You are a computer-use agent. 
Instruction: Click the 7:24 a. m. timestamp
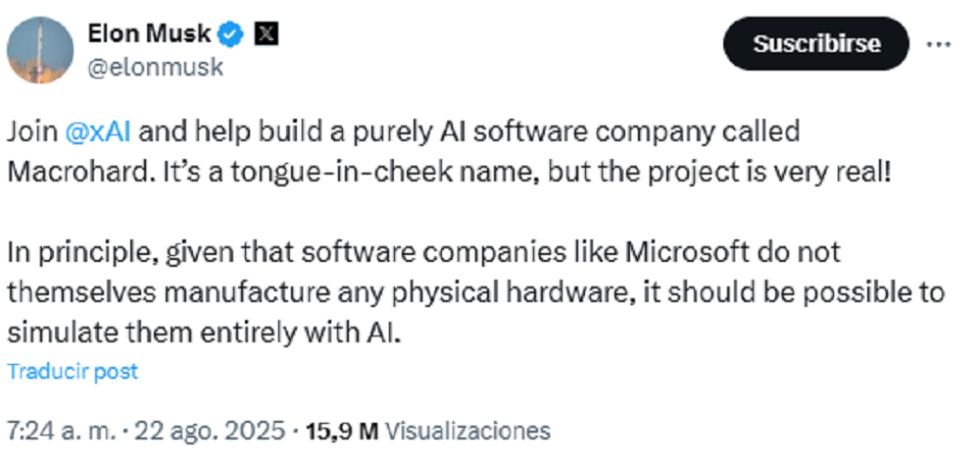coord(63,431)
